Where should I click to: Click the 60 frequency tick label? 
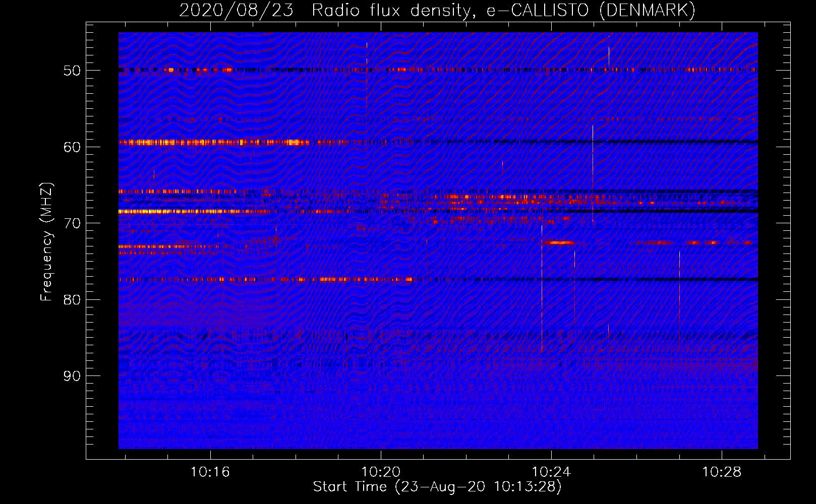click(72, 147)
